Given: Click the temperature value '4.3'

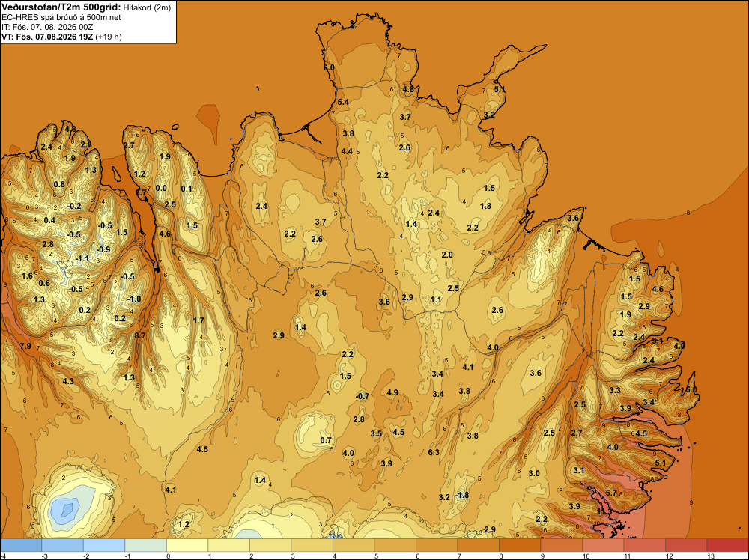Looking at the screenshot, I should (x=68, y=381).
